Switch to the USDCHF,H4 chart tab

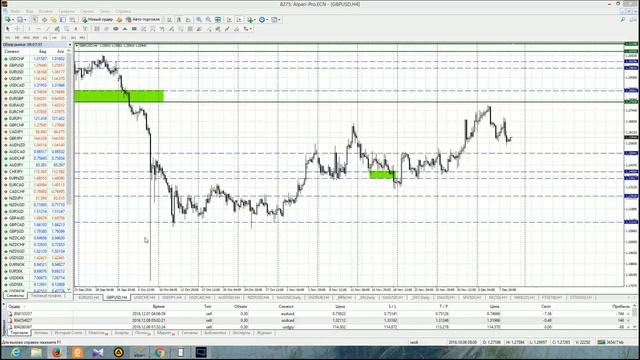click(x=144, y=298)
